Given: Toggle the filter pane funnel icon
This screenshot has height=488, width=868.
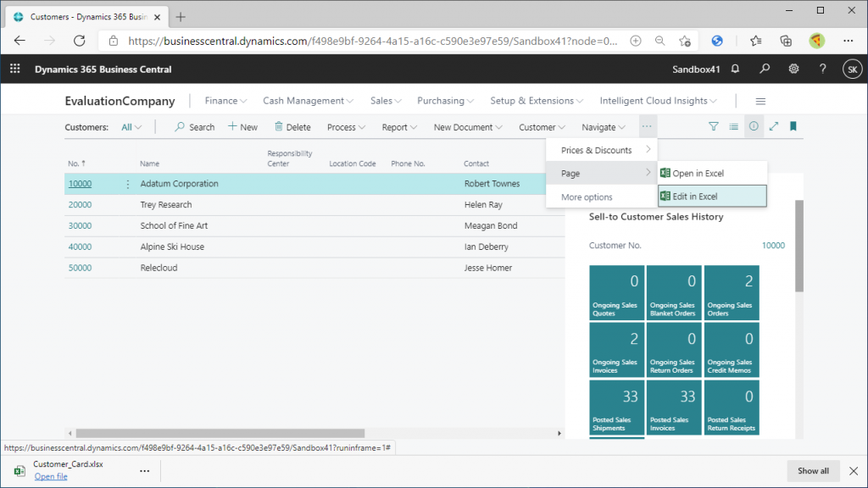Looking at the screenshot, I should pyautogui.click(x=714, y=127).
